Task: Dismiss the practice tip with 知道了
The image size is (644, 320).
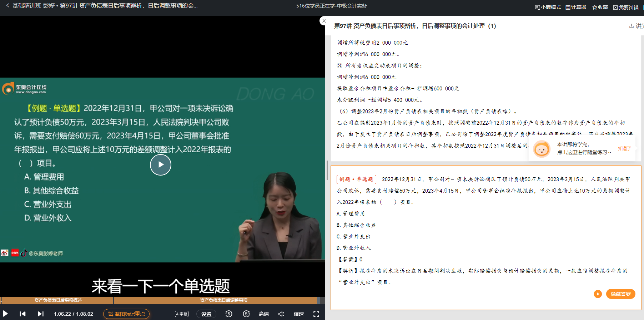Action: [x=624, y=148]
